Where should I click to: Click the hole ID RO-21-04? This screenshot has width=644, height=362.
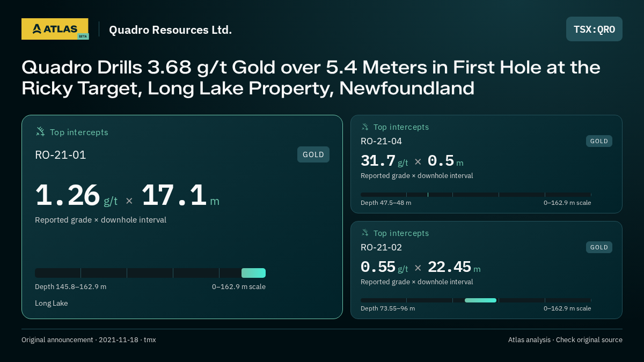(x=381, y=141)
